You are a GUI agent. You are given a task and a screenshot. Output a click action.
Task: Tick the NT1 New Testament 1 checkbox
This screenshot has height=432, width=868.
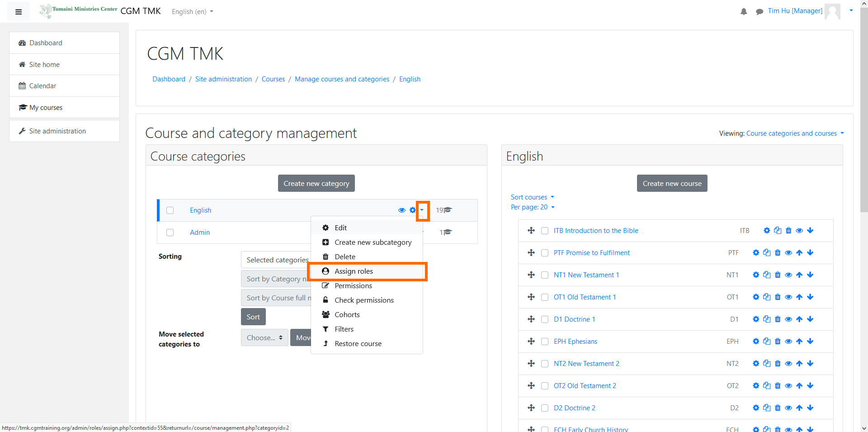tap(545, 275)
